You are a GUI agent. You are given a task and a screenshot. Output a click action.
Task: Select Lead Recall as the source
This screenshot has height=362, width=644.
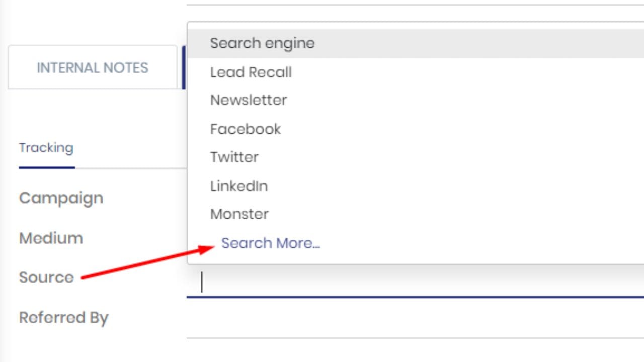251,72
